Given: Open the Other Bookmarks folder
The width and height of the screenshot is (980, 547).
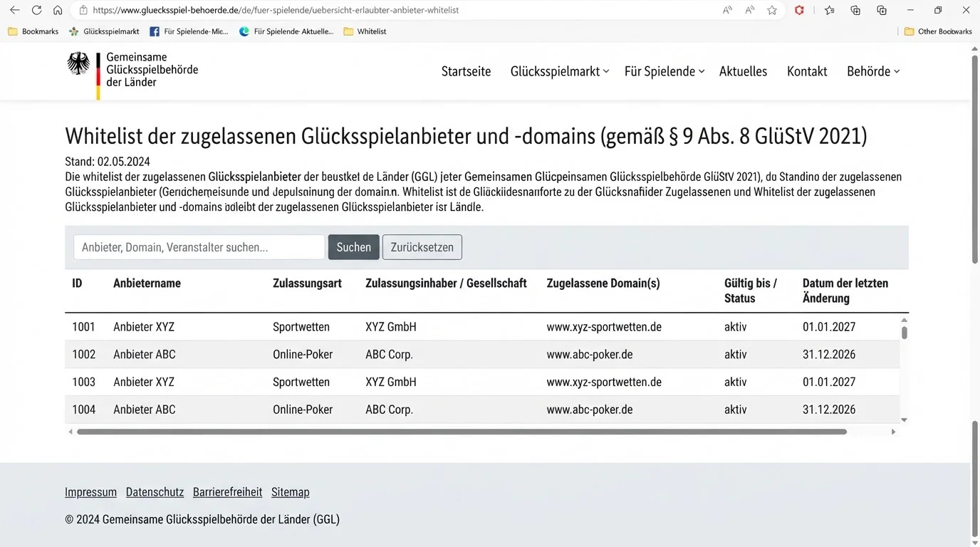Looking at the screenshot, I should pyautogui.click(x=938, y=31).
